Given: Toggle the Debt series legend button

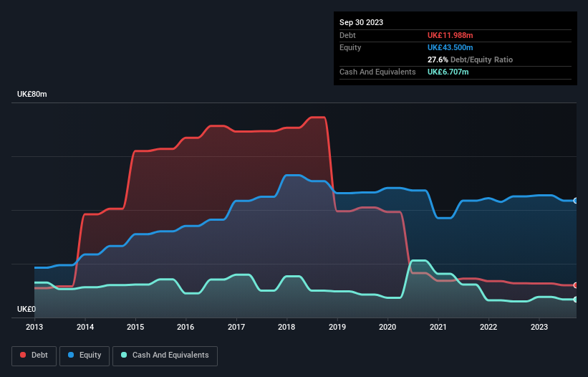Looking at the screenshot, I should (x=34, y=355).
